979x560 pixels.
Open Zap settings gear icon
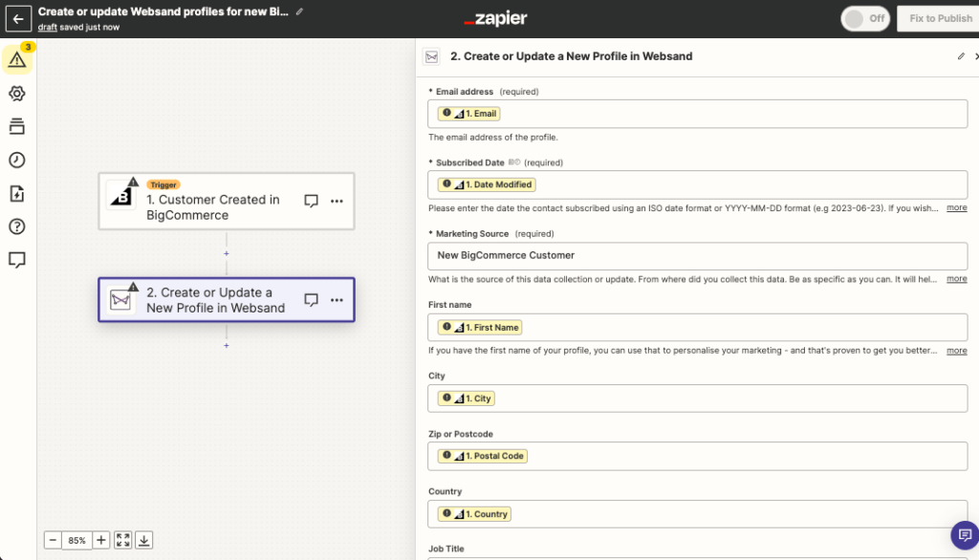16,94
